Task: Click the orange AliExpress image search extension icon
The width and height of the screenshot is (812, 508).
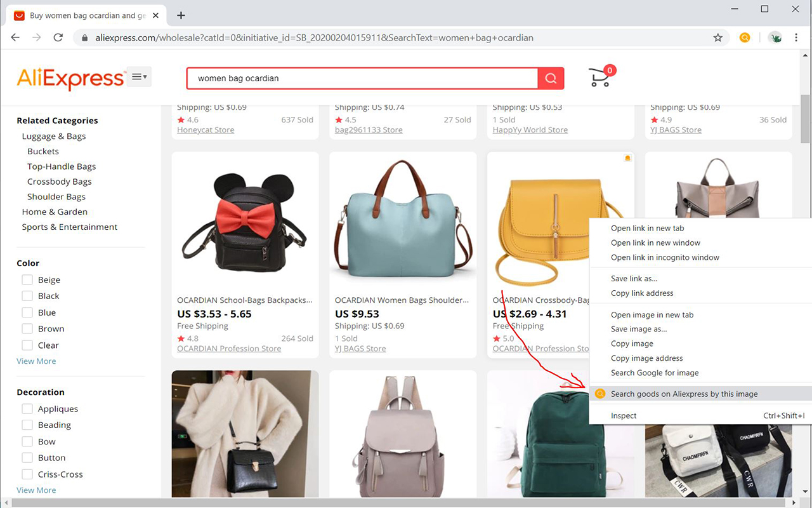Action: click(745, 37)
